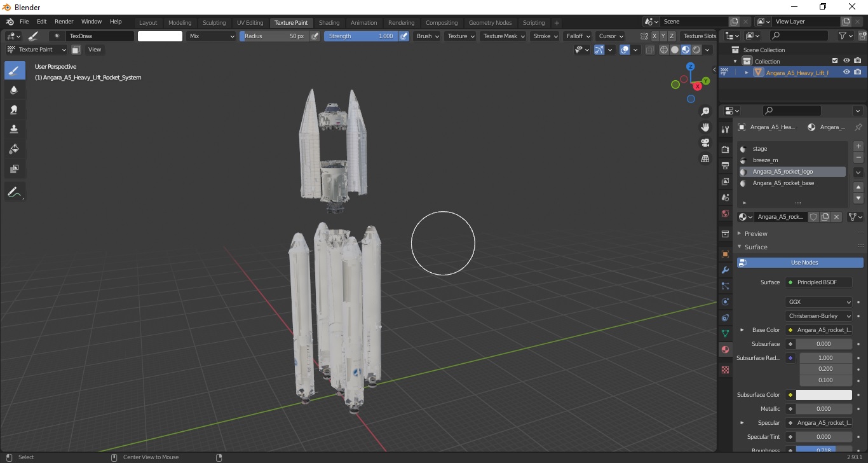Toggle strength pressure sensitivity button
This screenshot has height=463, width=868.
pyautogui.click(x=403, y=36)
